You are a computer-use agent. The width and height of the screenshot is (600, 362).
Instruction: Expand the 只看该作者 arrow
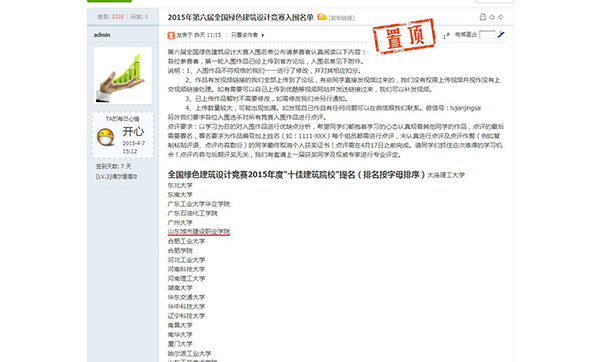point(263,35)
